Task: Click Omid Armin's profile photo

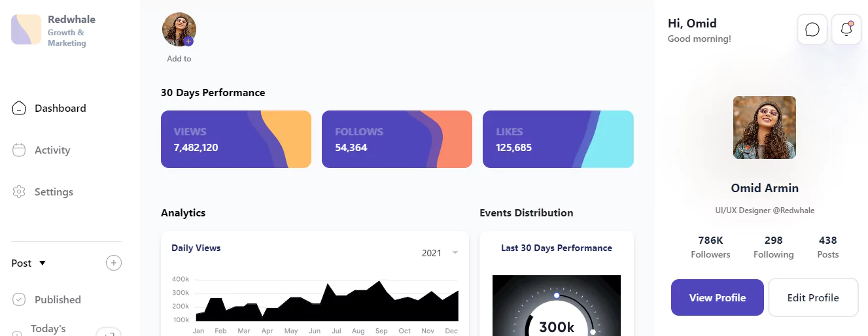Action: 765,127
